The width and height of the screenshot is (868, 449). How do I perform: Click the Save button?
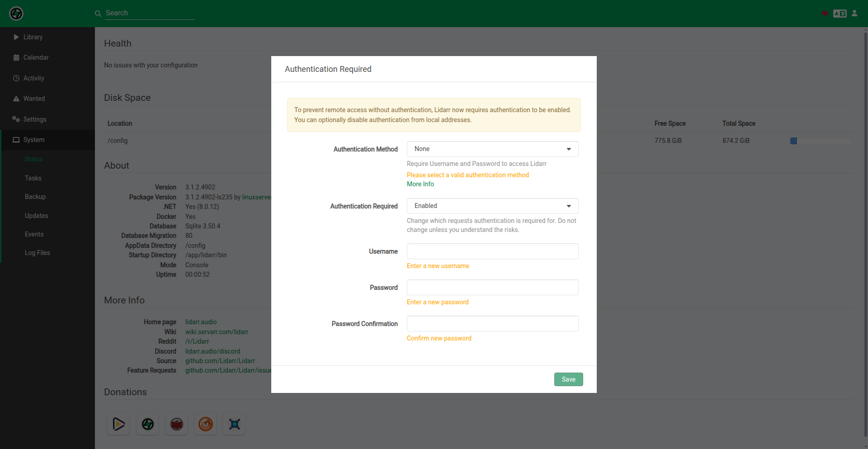point(568,379)
